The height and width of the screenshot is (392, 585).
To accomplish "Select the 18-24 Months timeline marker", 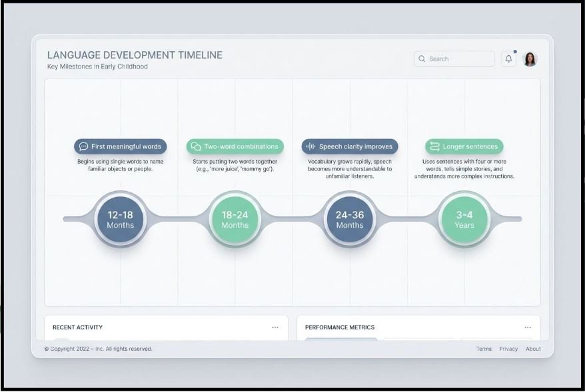I will [x=235, y=219].
